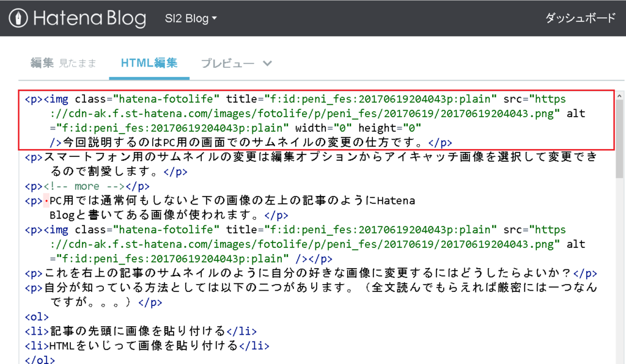Click the line これを右上の記事のサムネイル
Screen dimensions: 626x364
click(311, 273)
